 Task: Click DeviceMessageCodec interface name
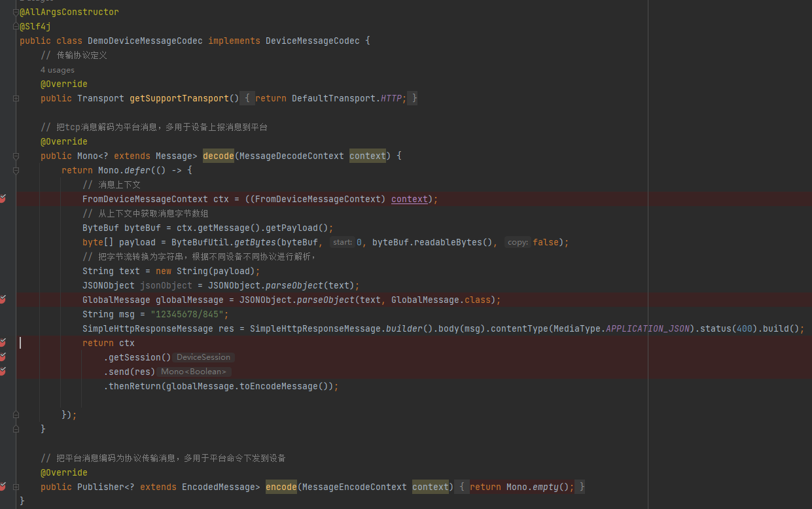coord(313,41)
